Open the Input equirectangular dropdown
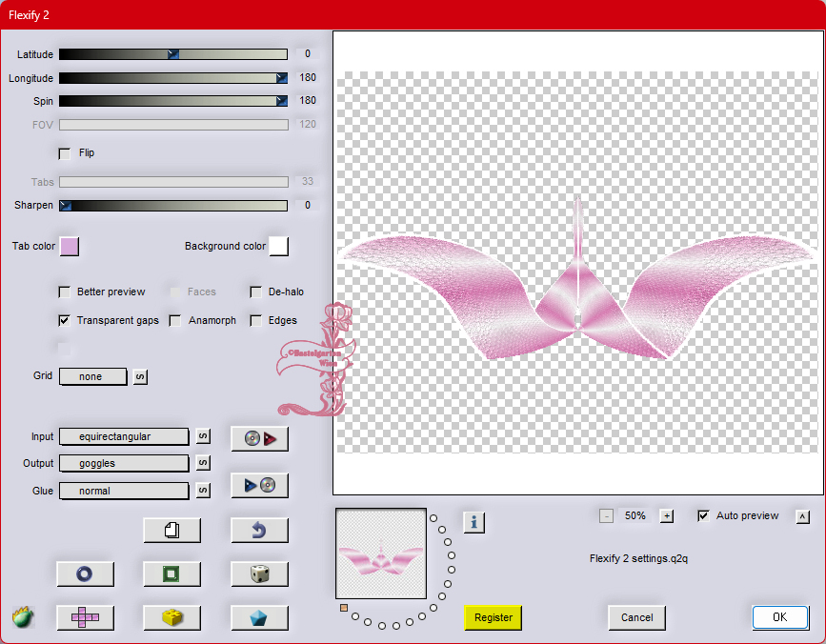This screenshot has width=826, height=644. tap(124, 436)
